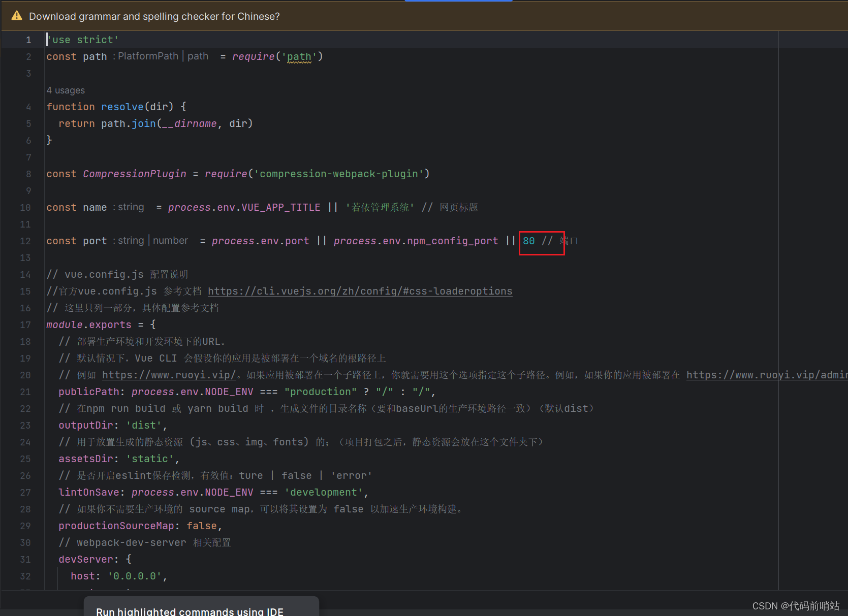This screenshot has width=848, height=616.
Task: Click the devServer property on line 31
Action: pyautogui.click(x=86, y=559)
